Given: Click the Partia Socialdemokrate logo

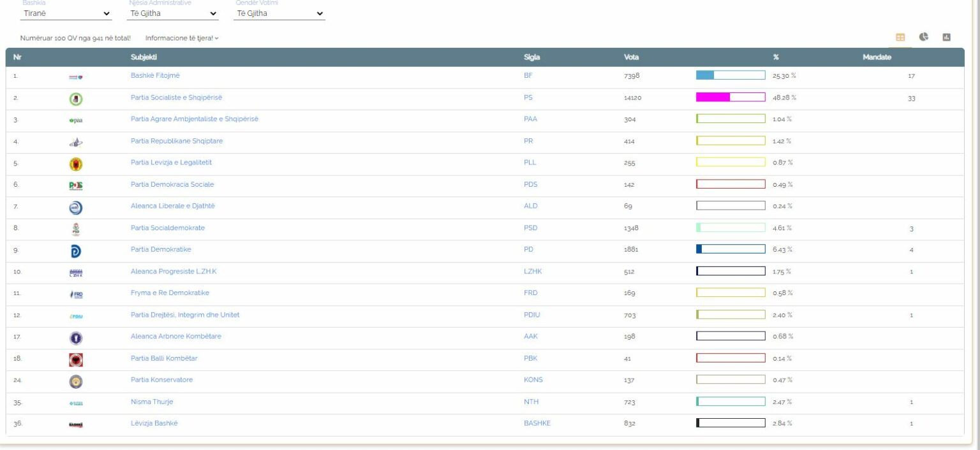Looking at the screenshot, I should (76, 229).
